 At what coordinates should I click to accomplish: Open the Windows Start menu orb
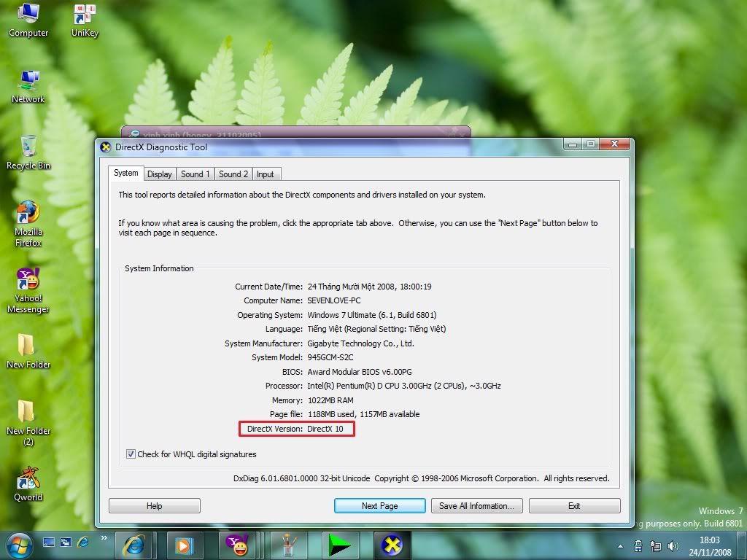pyautogui.click(x=19, y=545)
